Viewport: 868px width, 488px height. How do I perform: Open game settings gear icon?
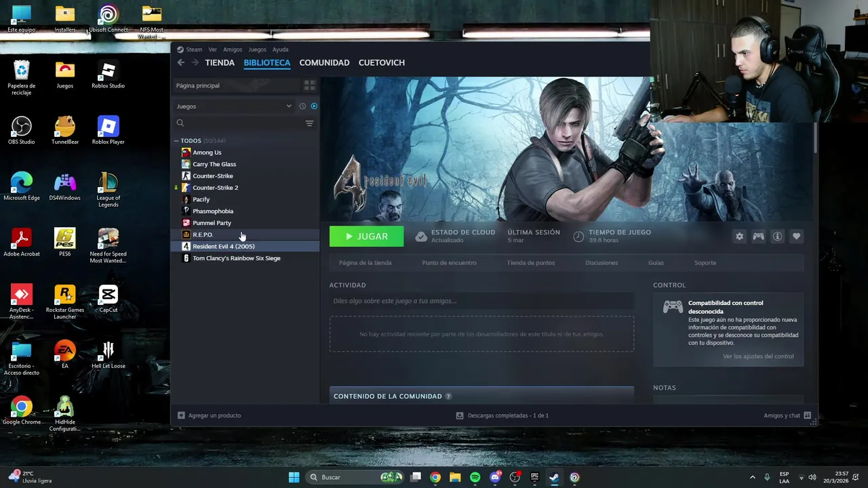[739, 236]
